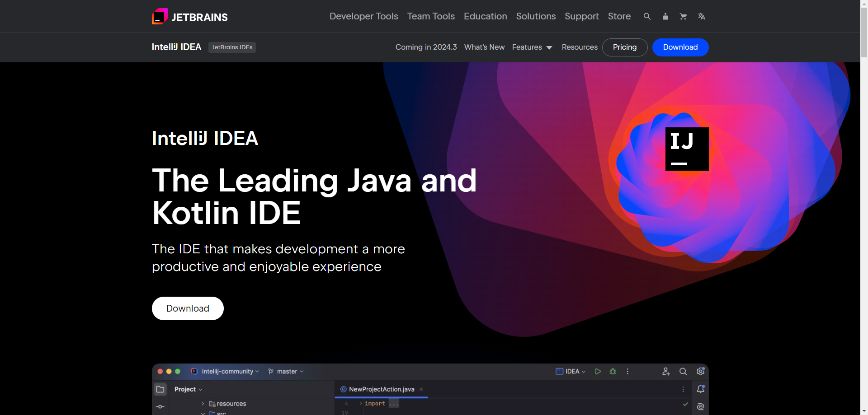Select the NewProjectAction.java editor tab
The height and width of the screenshot is (415, 868).
381,389
